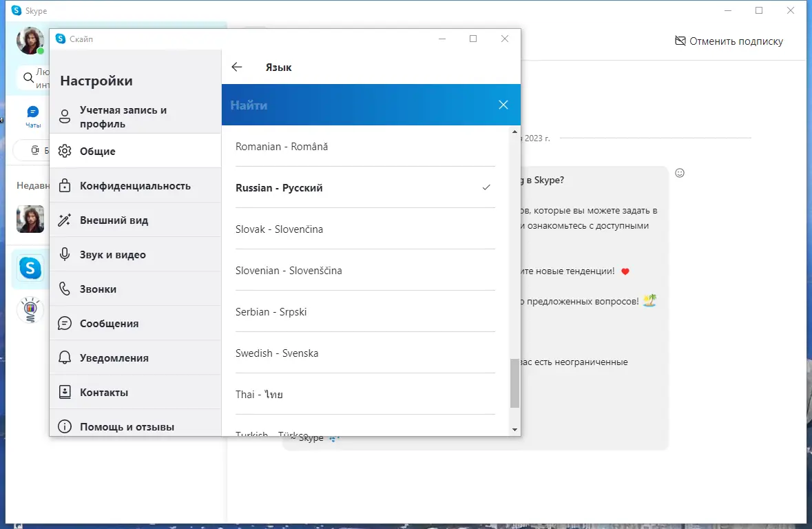The height and width of the screenshot is (529, 812).
Task: Close the Скайп settings window
Action: pyautogui.click(x=505, y=39)
